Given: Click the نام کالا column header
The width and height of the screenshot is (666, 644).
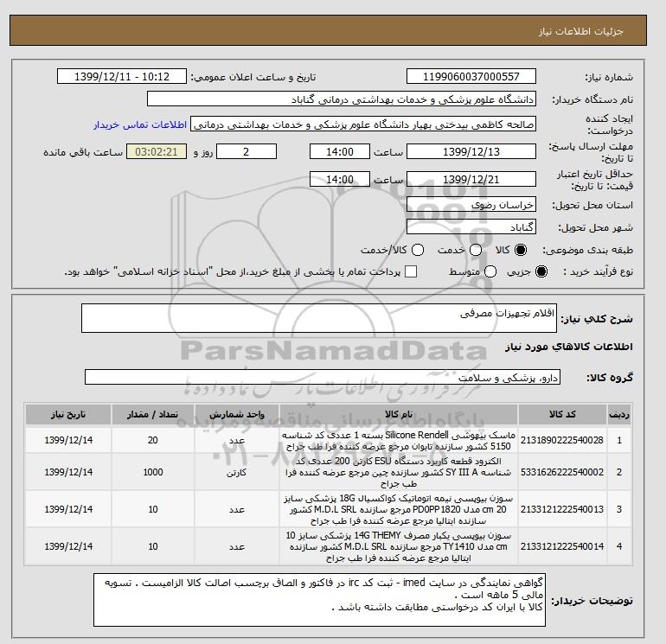Looking at the screenshot, I should (x=399, y=414).
